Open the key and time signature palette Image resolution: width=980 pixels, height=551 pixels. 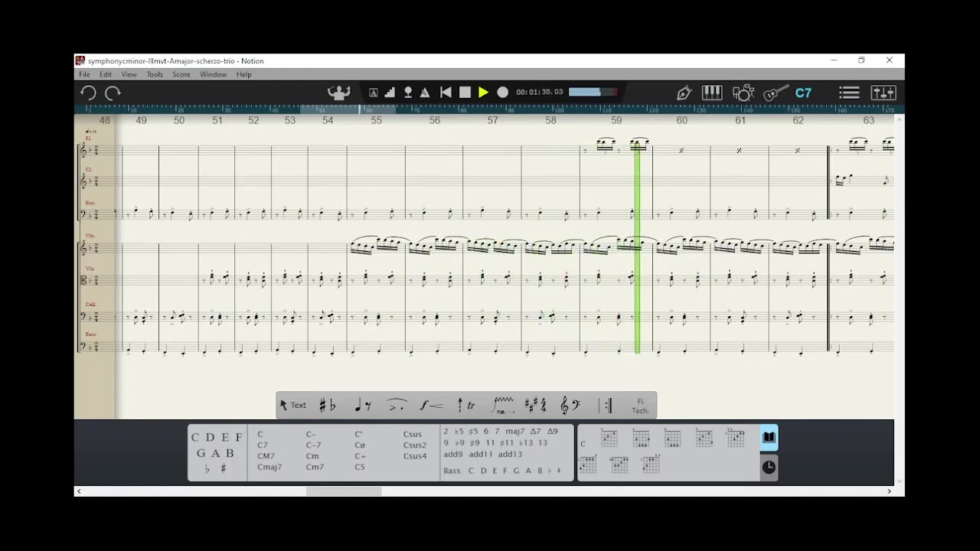point(535,406)
